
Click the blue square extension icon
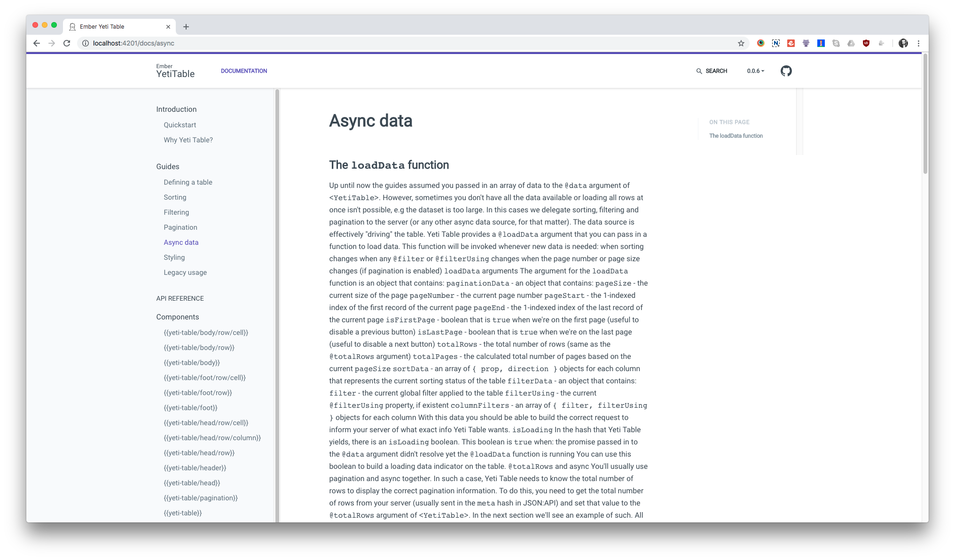pos(821,43)
